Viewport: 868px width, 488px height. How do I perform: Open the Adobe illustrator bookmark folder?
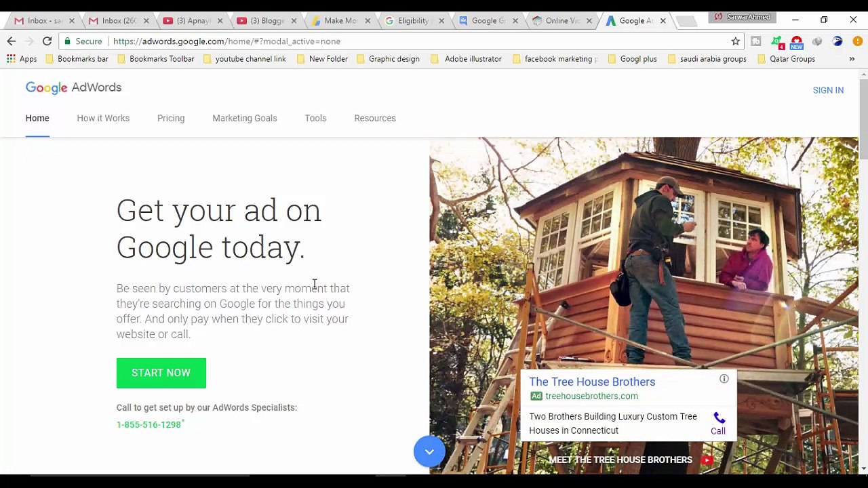tap(467, 59)
